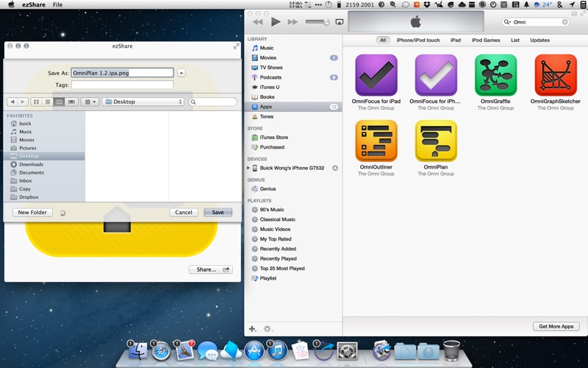Open OmniFocus for iPhone app icon
The width and height of the screenshot is (588, 368).
[436, 75]
